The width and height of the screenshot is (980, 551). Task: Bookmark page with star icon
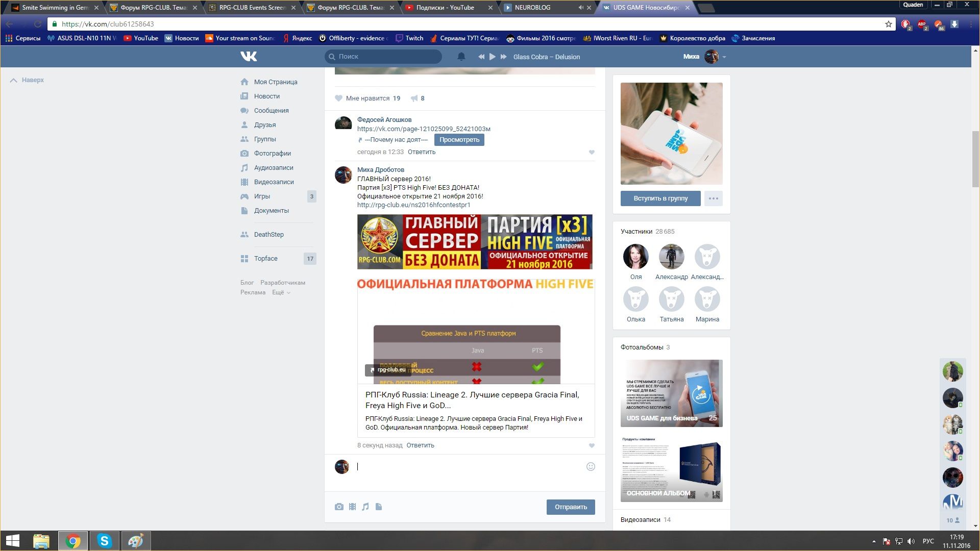[888, 24]
